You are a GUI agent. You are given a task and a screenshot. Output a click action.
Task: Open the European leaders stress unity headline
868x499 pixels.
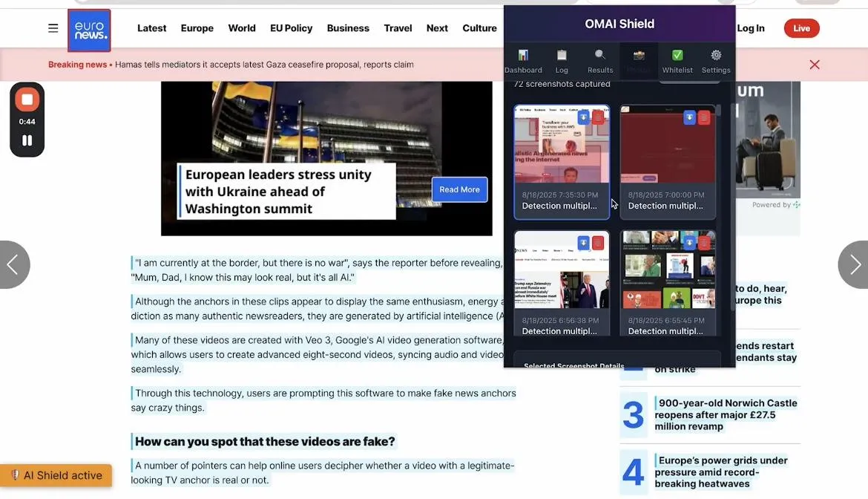278,192
